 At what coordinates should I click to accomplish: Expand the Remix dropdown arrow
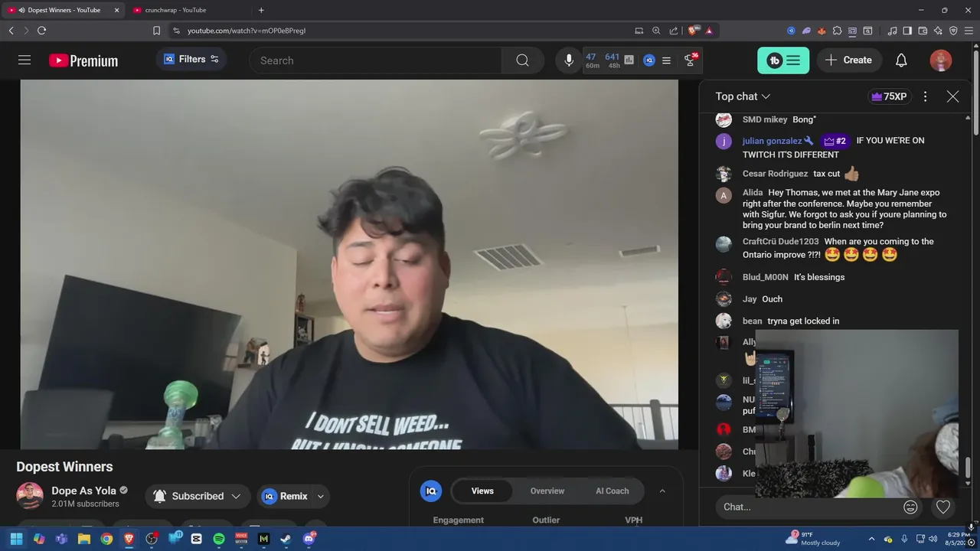[x=321, y=496]
